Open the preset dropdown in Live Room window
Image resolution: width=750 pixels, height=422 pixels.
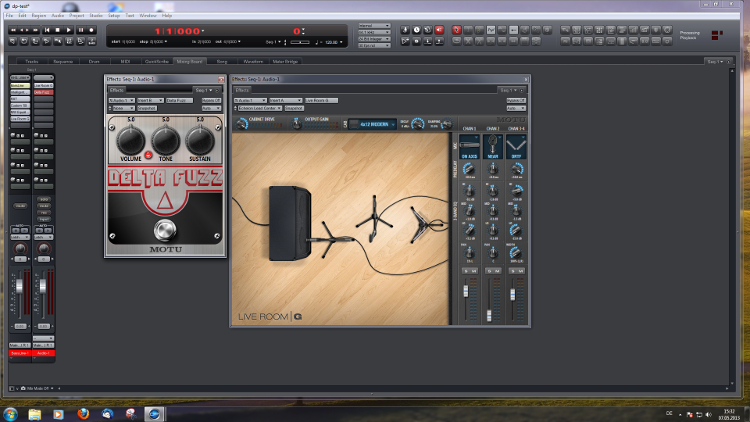pyautogui.click(x=260, y=108)
